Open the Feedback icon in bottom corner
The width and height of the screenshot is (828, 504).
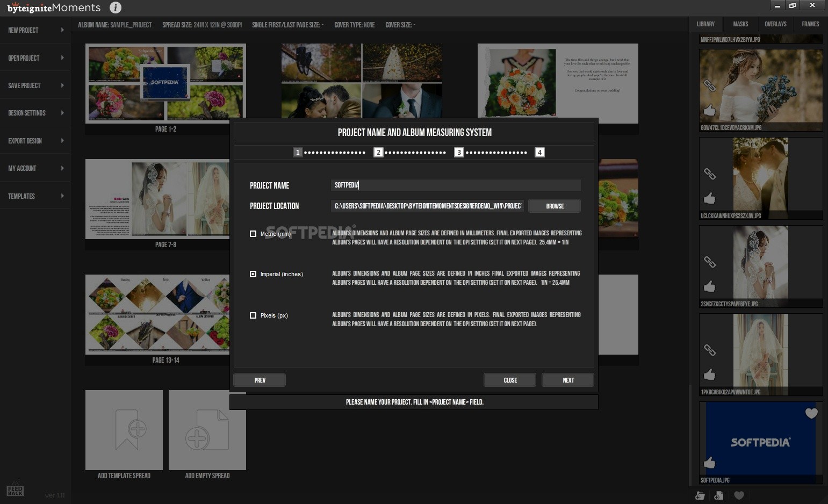[x=15, y=489]
